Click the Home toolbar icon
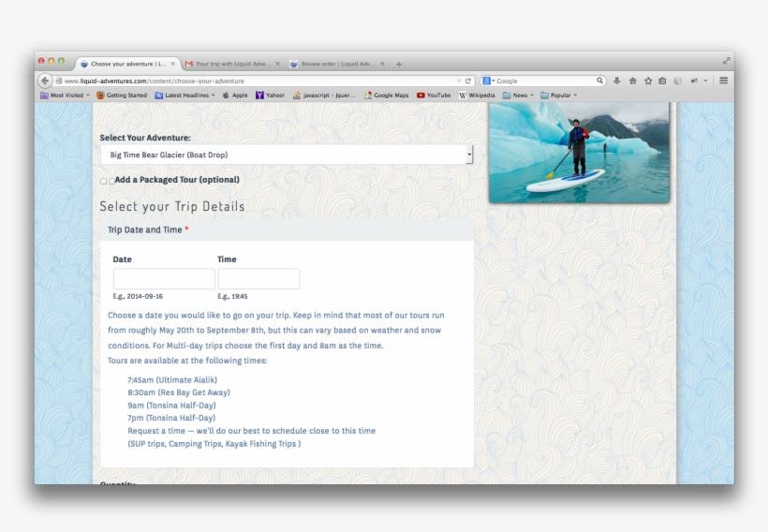This screenshot has height=532, width=768. (632, 81)
